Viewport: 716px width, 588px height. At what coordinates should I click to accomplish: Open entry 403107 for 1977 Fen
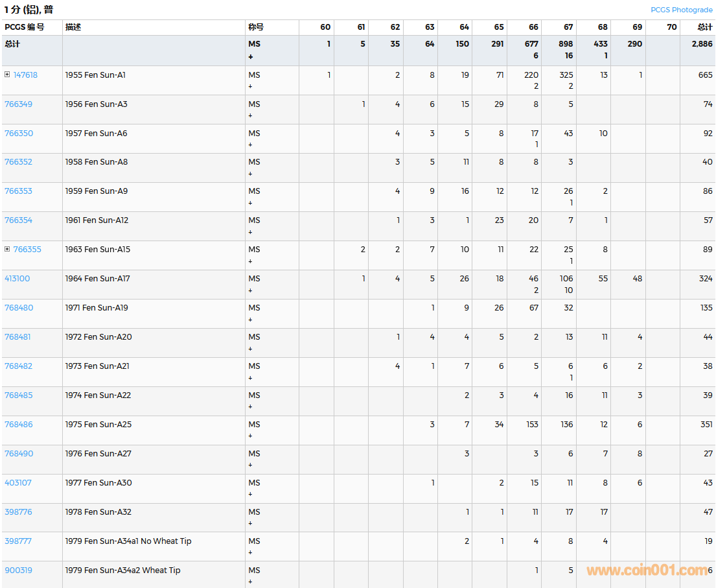(17, 483)
